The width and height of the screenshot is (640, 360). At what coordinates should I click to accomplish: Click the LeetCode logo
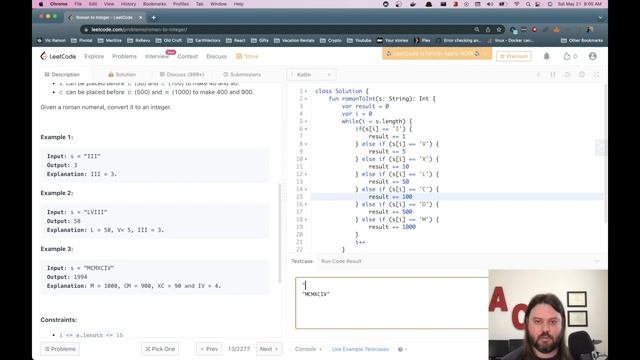58,56
